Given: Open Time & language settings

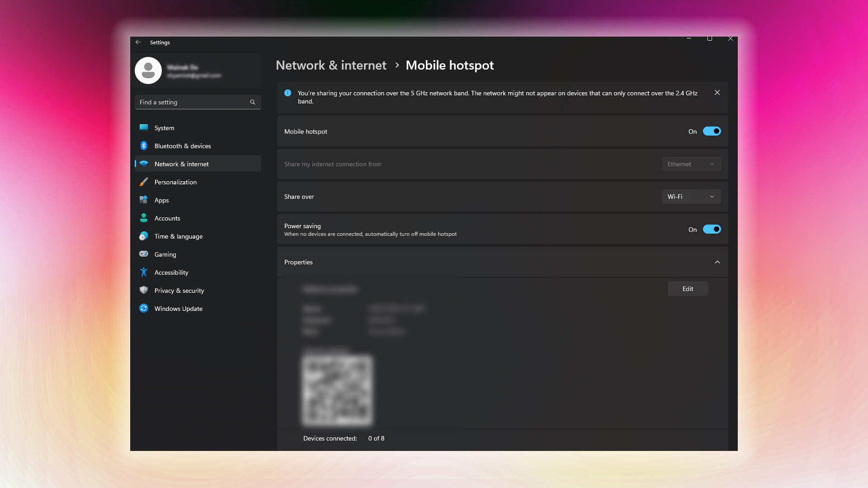Looking at the screenshot, I should [x=198, y=236].
